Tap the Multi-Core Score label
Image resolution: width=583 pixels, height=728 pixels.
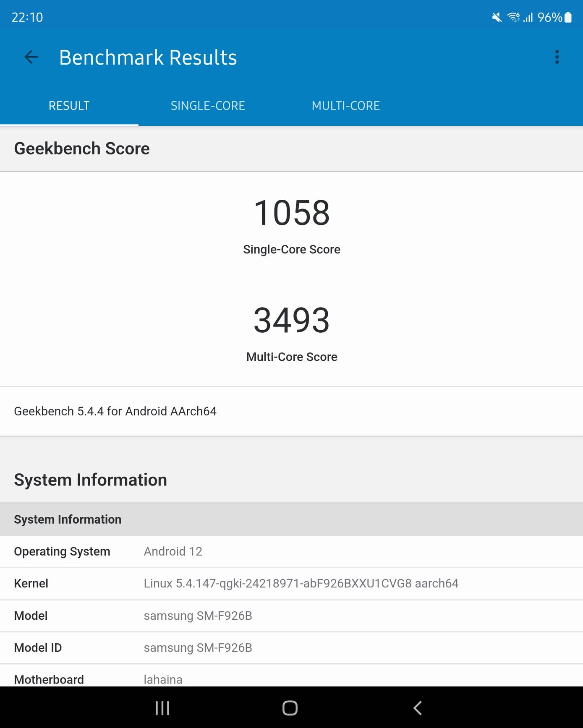click(292, 357)
